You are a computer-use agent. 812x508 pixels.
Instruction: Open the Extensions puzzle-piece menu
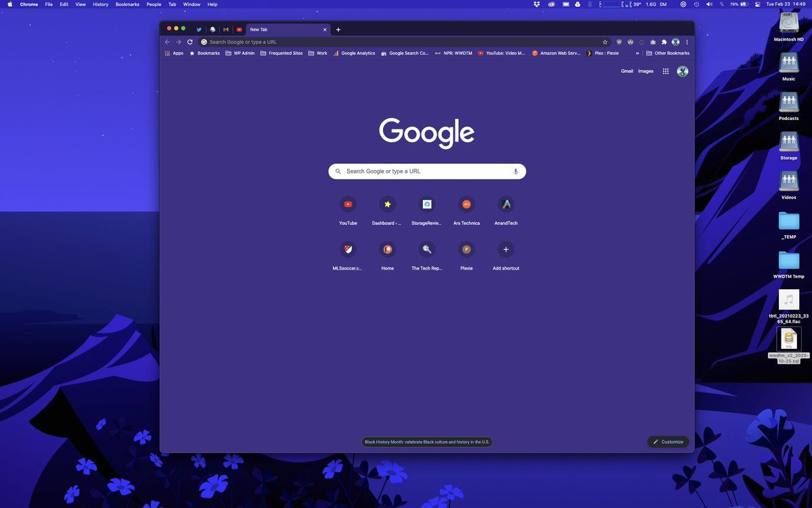click(664, 42)
